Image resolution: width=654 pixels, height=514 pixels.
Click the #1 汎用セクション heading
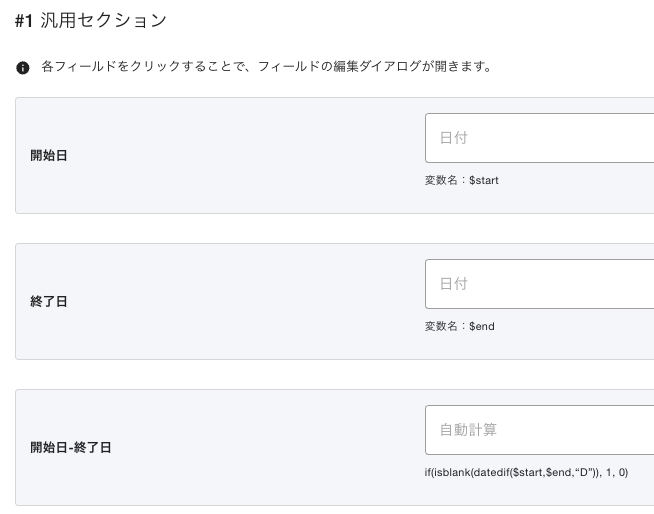tap(91, 20)
